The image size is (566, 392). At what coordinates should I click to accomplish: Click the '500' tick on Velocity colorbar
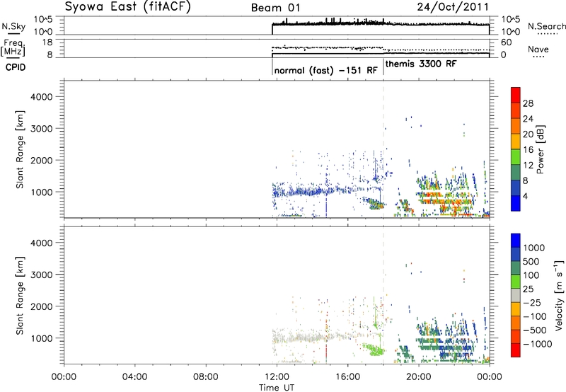[x=531, y=261]
